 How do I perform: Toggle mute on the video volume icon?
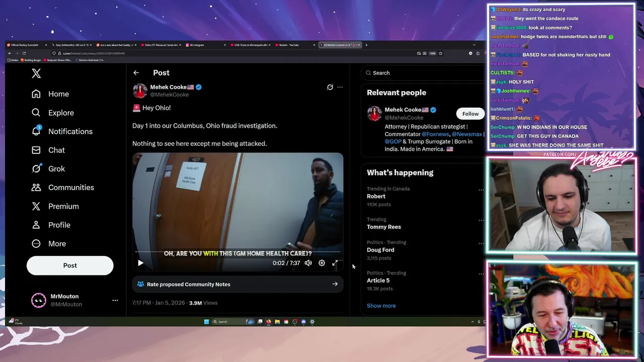(308, 263)
